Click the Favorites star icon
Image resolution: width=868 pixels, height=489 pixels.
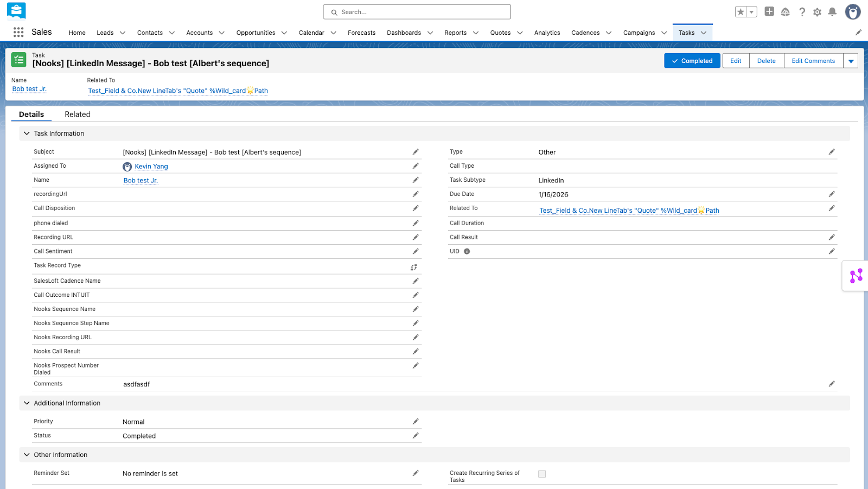tap(741, 12)
